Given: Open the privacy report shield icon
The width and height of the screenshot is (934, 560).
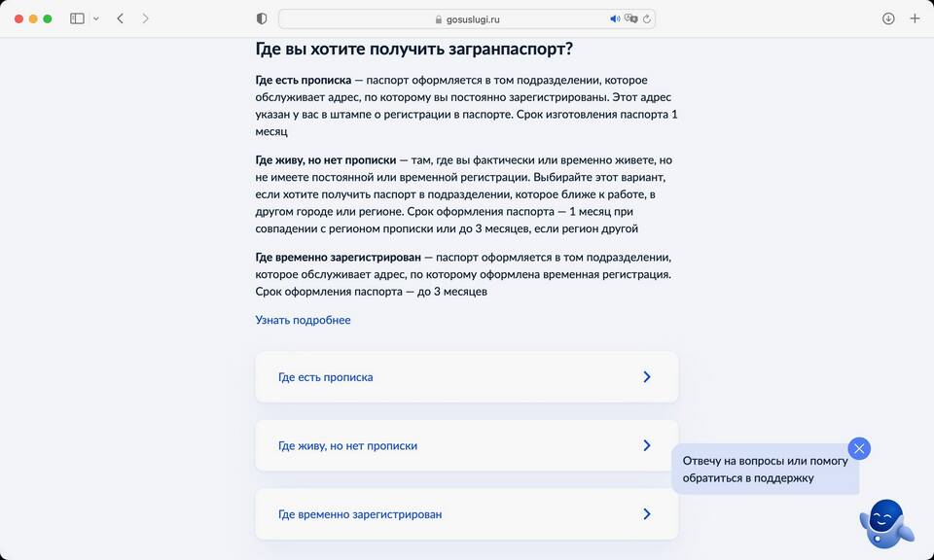Looking at the screenshot, I should (x=262, y=18).
